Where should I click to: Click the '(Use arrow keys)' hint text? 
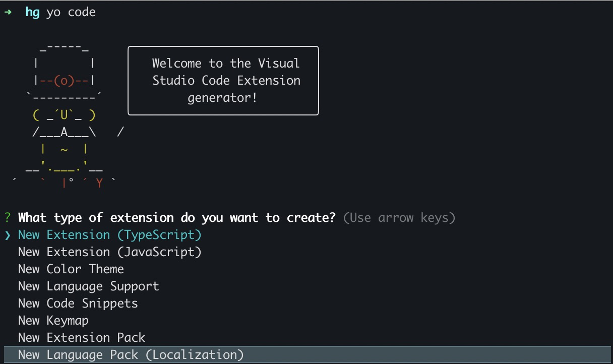[399, 218]
